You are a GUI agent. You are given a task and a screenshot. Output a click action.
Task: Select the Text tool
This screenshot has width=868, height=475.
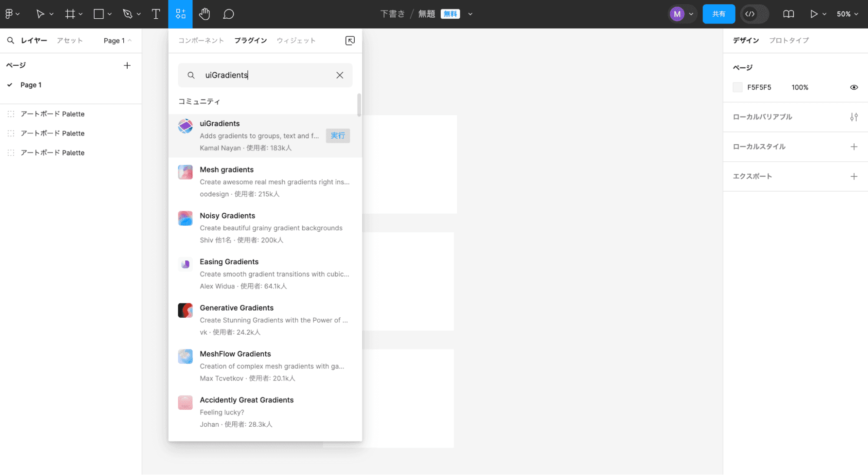tap(156, 14)
